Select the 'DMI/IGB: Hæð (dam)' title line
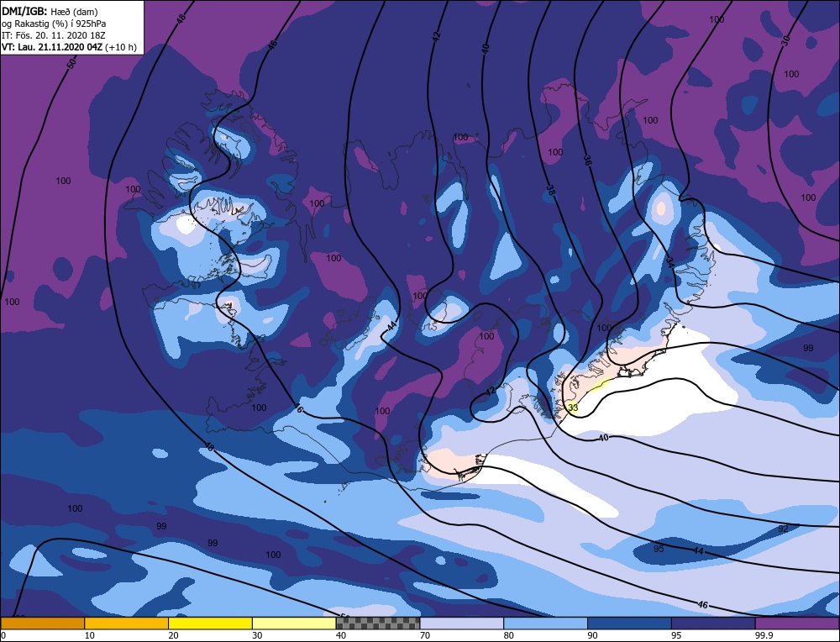Image resolution: width=840 pixels, height=642 pixels. 50,11
